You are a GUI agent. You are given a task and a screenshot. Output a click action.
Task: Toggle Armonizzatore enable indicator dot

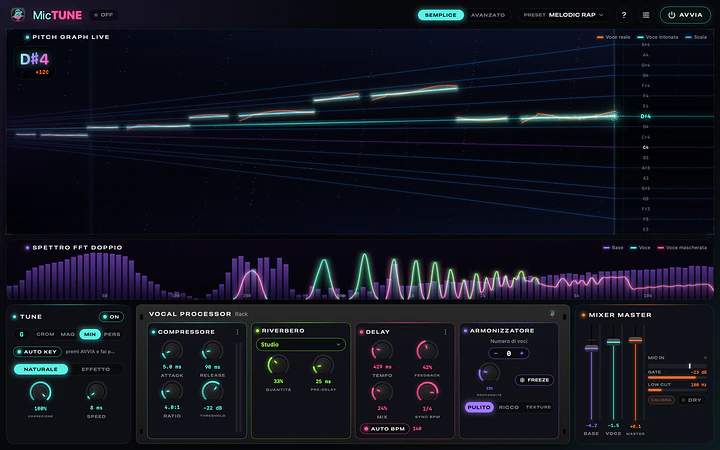click(x=466, y=331)
